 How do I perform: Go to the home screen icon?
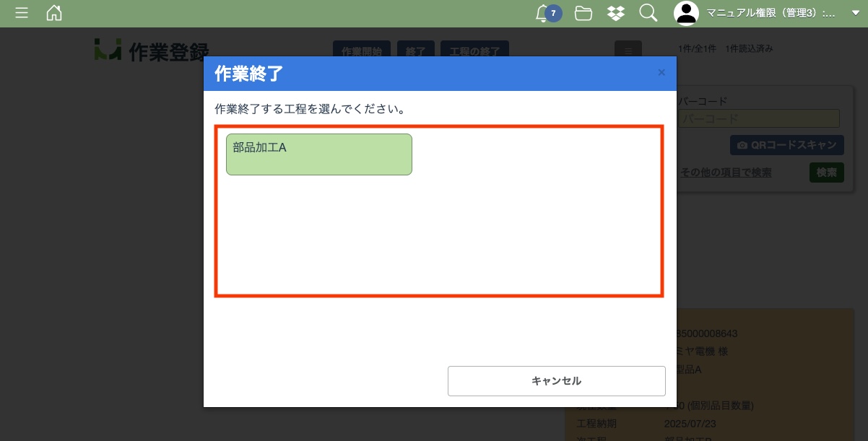[x=54, y=13]
